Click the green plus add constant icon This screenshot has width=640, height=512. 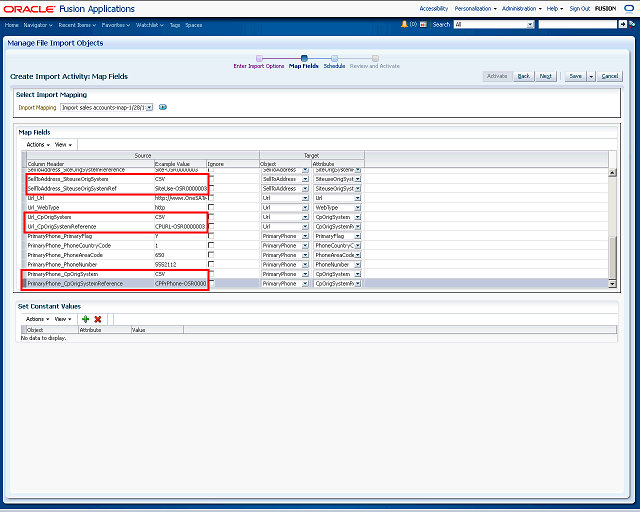point(86,318)
